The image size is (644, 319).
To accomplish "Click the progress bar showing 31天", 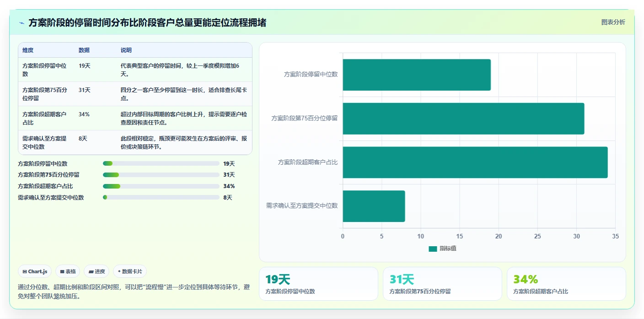I will click(161, 175).
